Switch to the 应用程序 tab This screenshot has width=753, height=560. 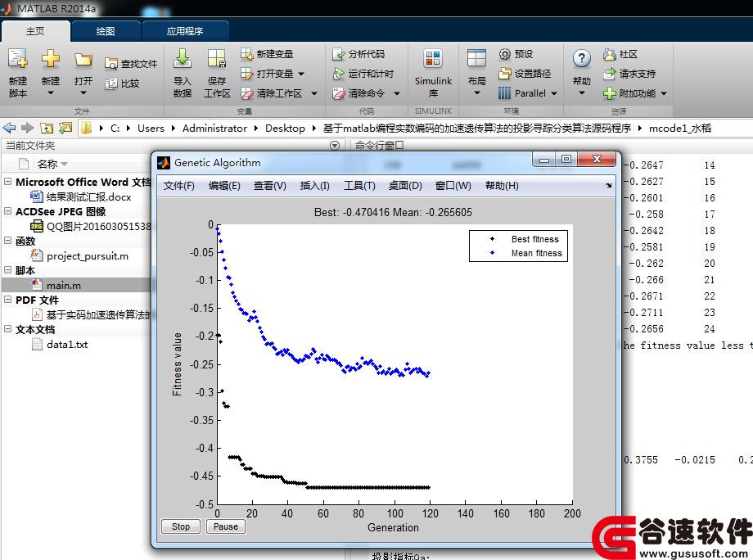click(x=185, y=31)
